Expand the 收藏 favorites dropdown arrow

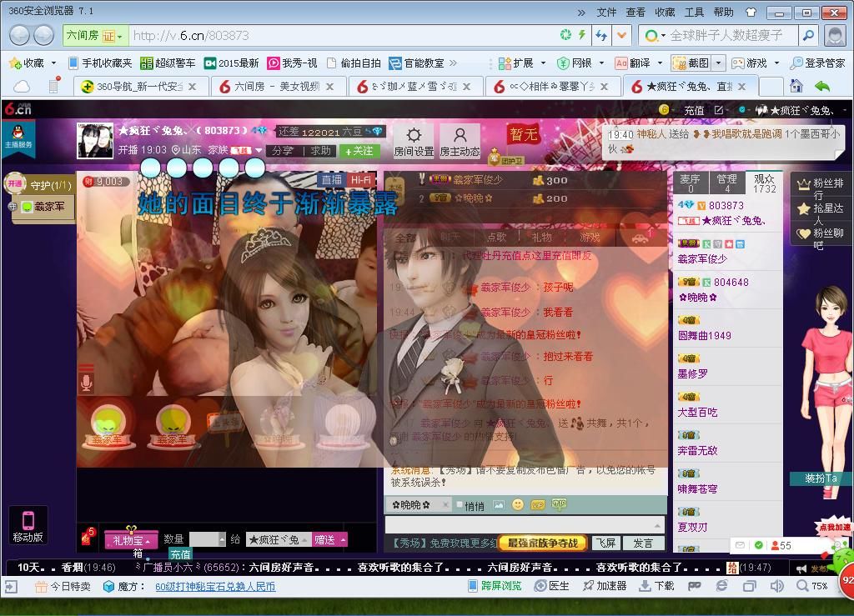(53, 63)
